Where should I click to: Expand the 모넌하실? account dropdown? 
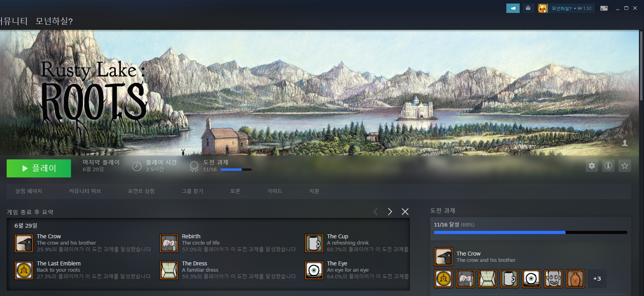coord(564,8)
